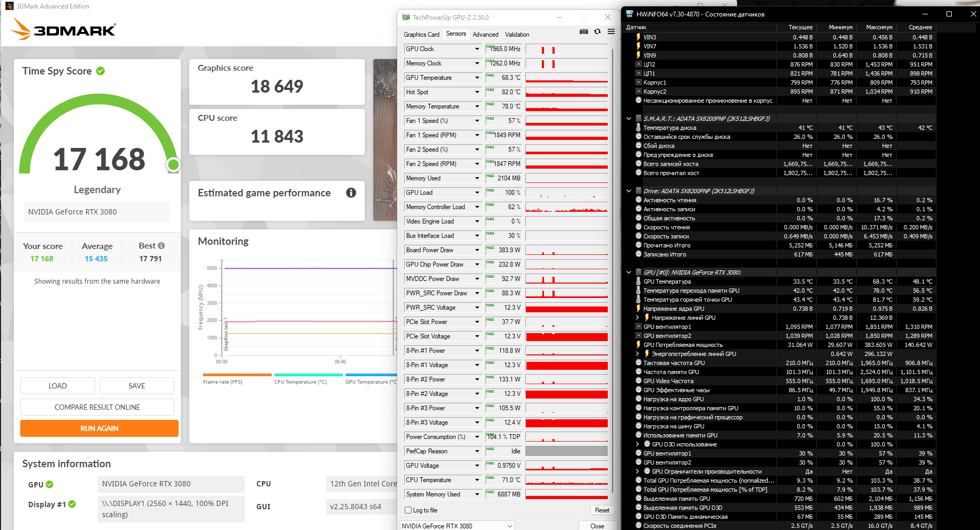Click the GPU-Z title bar app icon
The width and height of the screenshot is (980, 530).
[406, 17]
